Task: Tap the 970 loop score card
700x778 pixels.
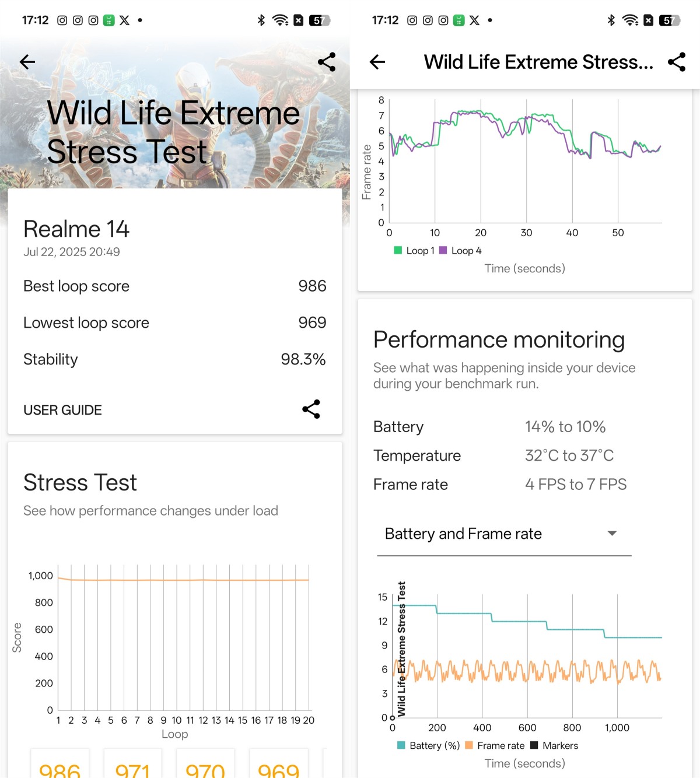Action: pos(205,768)
